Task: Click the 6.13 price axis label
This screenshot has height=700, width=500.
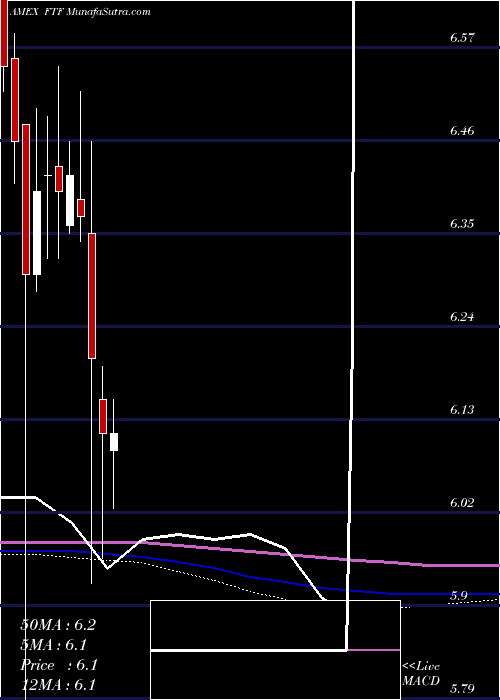Action: pyautogui.click(x=462, y=409)
